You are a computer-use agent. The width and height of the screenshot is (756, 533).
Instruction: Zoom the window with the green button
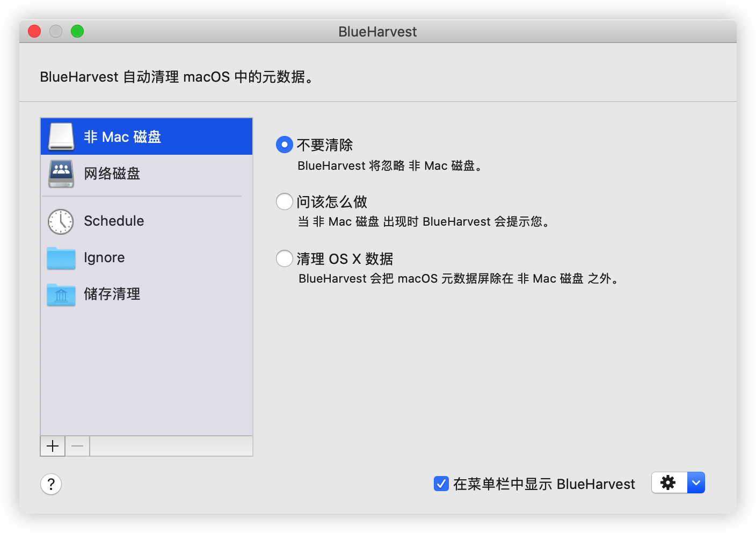pyautogui.click(x=77, y=31)
